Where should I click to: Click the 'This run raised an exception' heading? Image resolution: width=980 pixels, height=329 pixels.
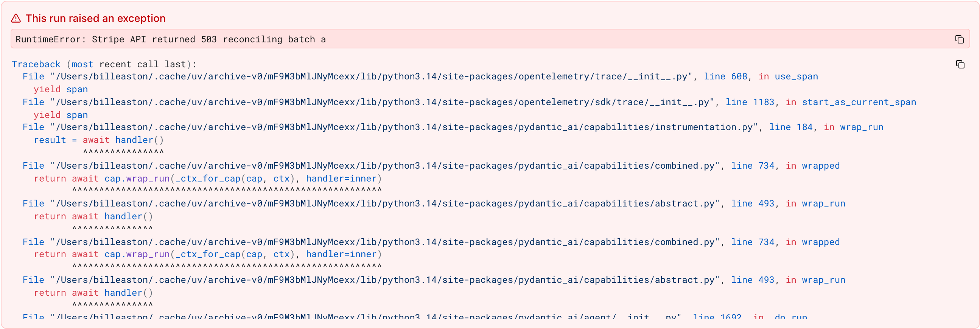[x=95, y=18]
